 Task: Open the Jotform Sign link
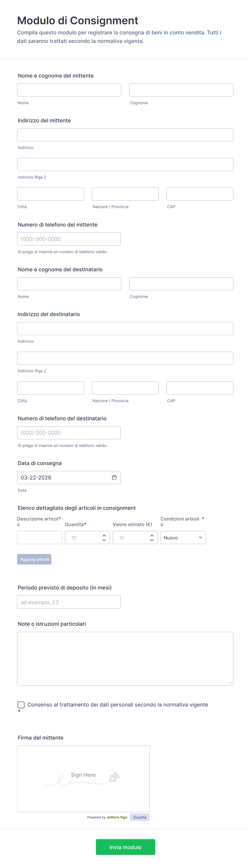click(x=117, y=817)
